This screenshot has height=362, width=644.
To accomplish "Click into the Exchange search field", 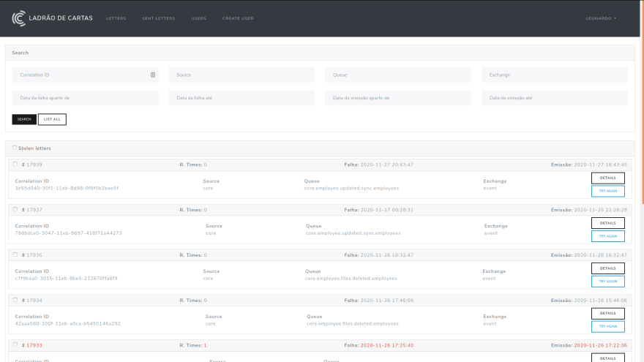I will [555, 75].
